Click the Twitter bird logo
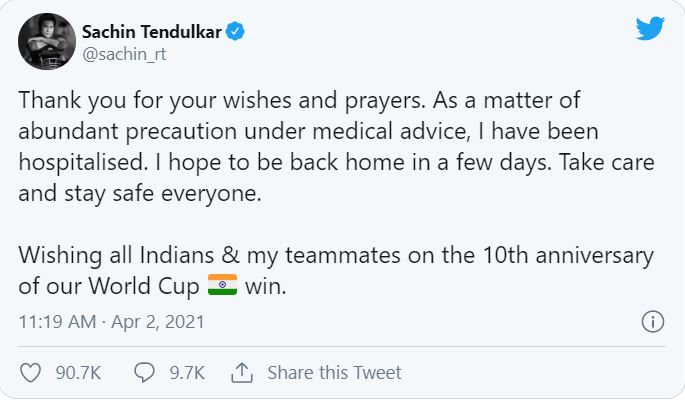Image resolution: width=685 pixels, height=402 pixels. point(650,28)
